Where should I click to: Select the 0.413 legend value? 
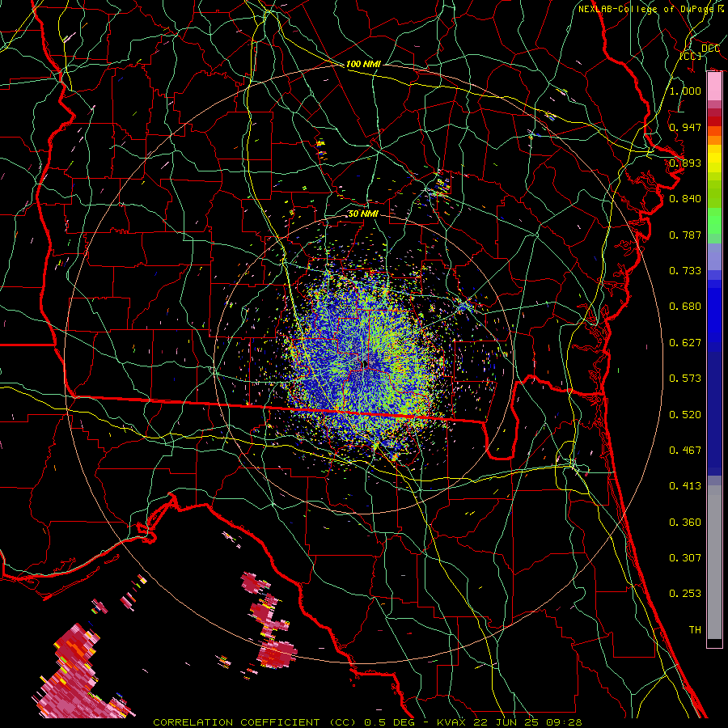685,485
